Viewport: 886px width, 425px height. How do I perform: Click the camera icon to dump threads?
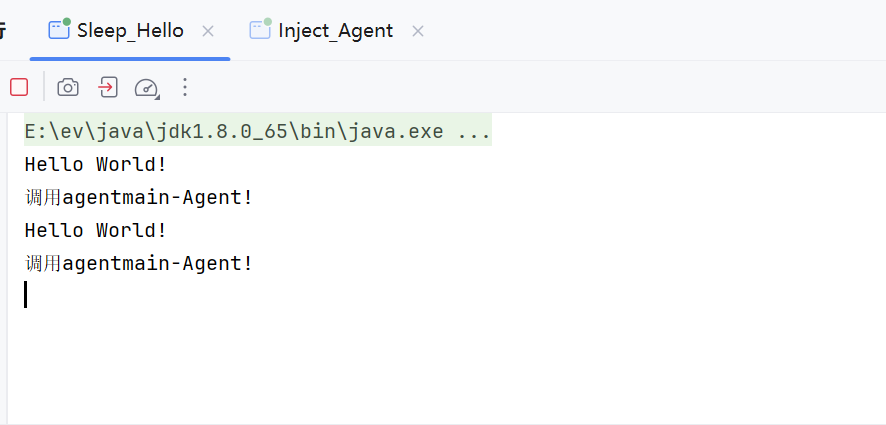pyautogui.click(x=68, y=88)
